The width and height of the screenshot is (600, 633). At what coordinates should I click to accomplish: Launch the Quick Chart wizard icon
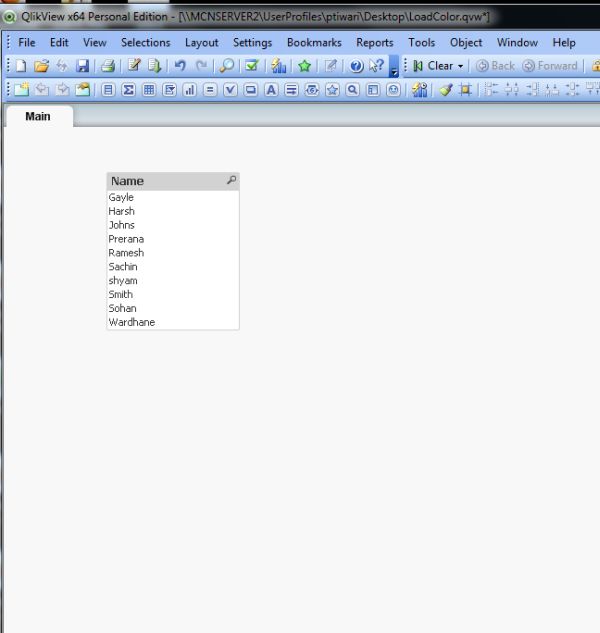tap(278, 65)
